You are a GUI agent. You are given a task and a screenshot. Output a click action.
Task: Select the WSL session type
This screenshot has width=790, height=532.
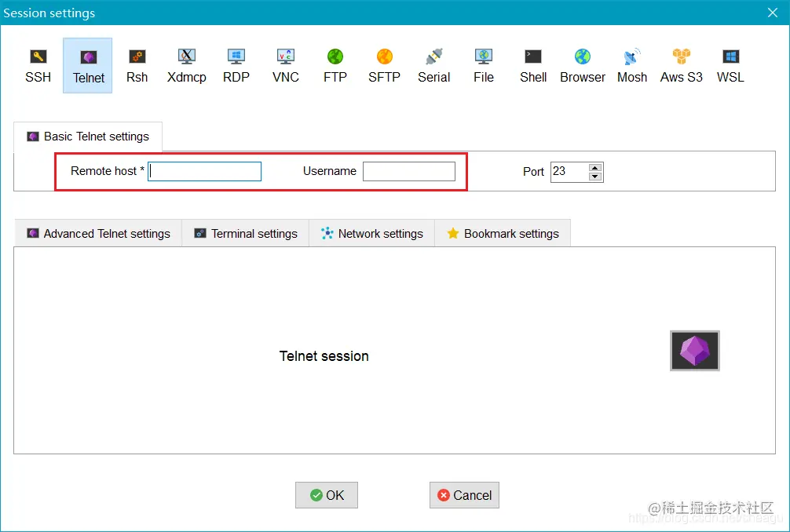click(730, 66)
